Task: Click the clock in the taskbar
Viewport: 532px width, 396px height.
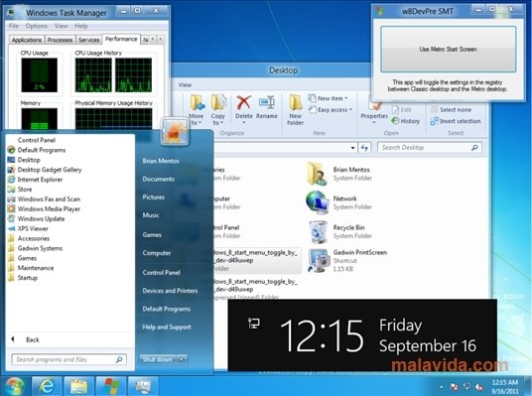Action: pos(505,386)
